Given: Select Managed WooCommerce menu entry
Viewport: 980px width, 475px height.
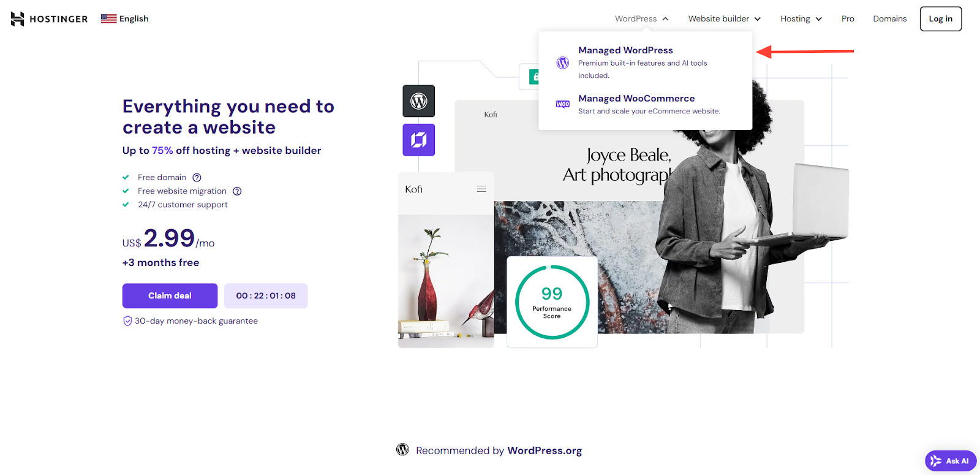Looking at the screenshot, I should point(645,104).
